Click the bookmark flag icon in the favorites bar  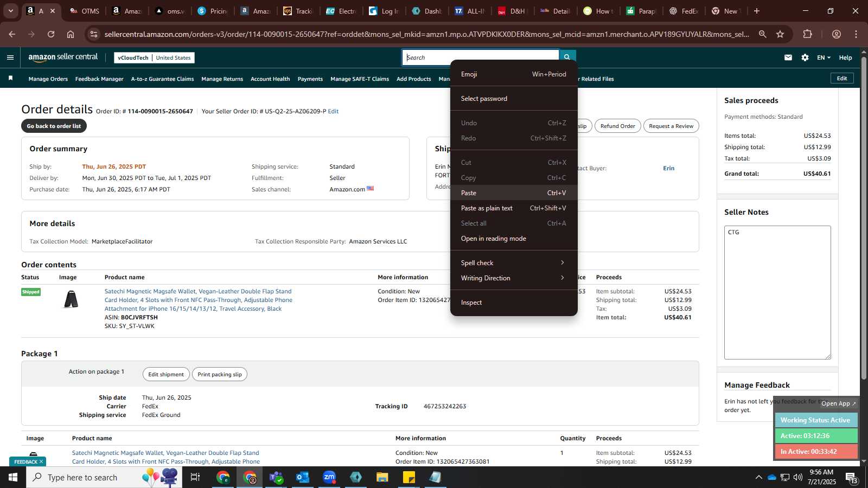click(x=10, y=79)
